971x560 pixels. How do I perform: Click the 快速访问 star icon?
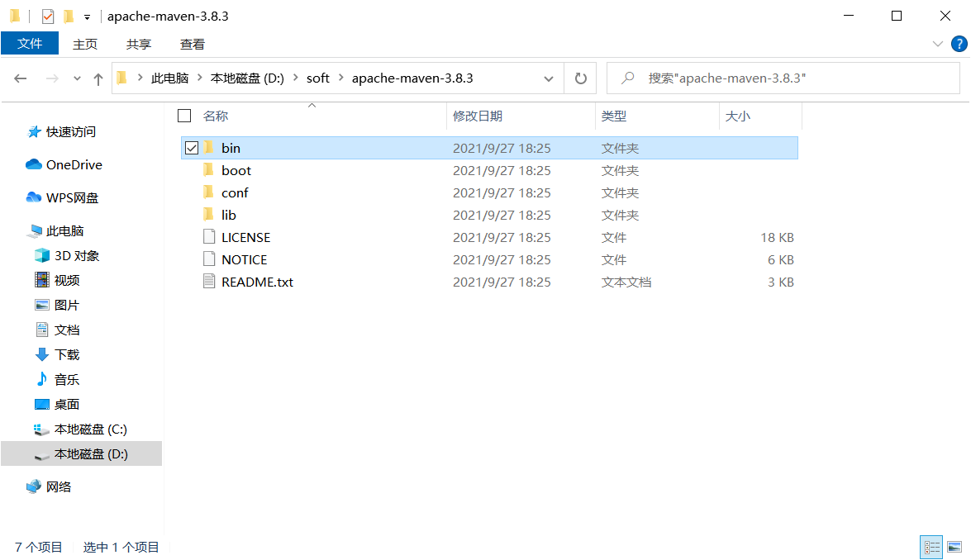(35, 132)
